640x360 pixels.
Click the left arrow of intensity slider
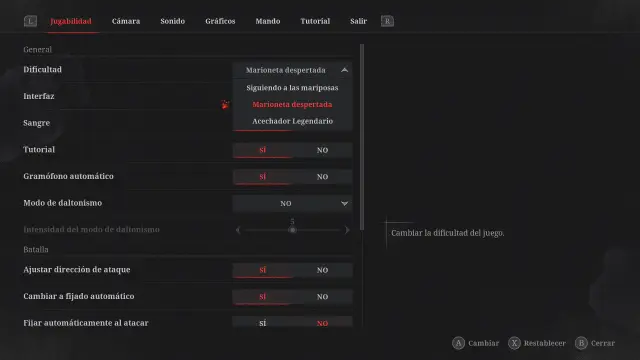tap(238, 230)
